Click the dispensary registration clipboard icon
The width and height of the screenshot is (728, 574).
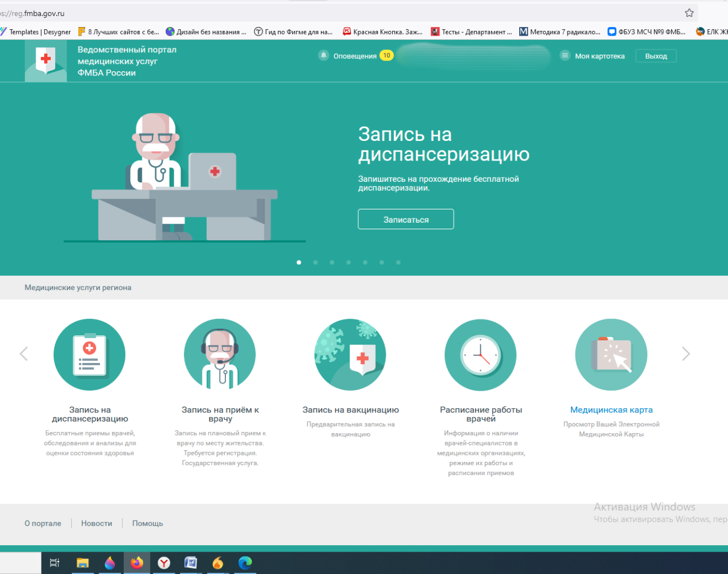point(89,354)
